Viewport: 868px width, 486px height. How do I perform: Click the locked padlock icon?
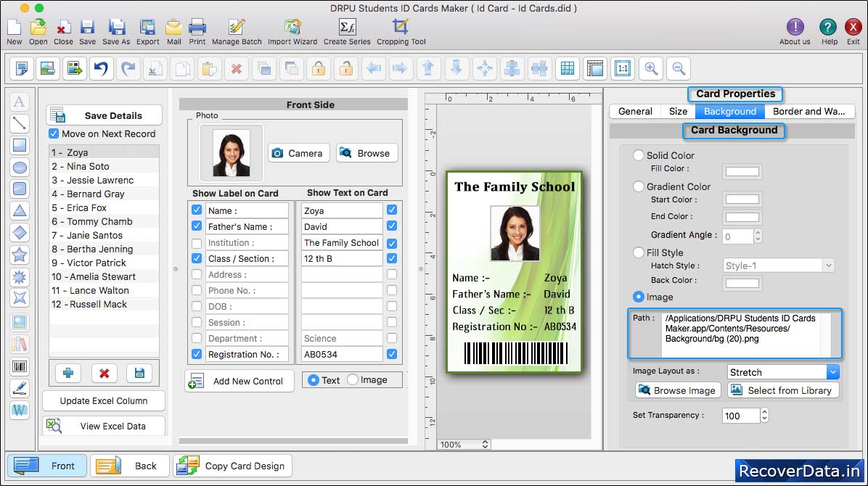(319, 69)
